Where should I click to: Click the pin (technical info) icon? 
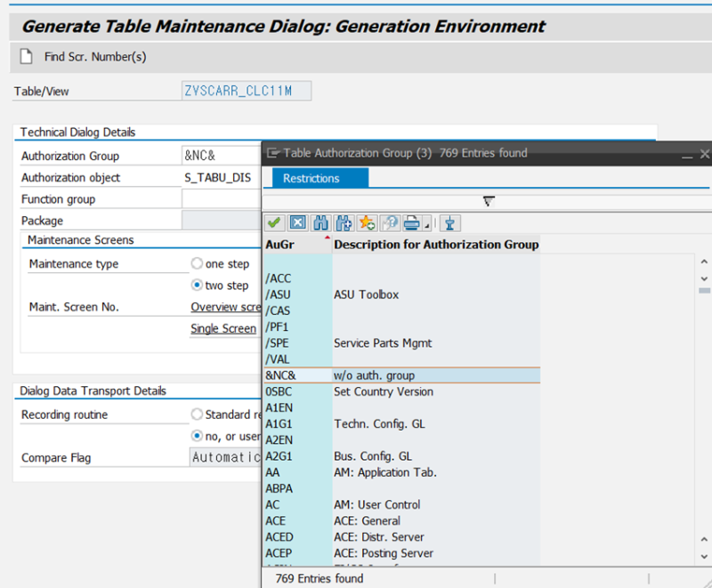tap(450, 222)
